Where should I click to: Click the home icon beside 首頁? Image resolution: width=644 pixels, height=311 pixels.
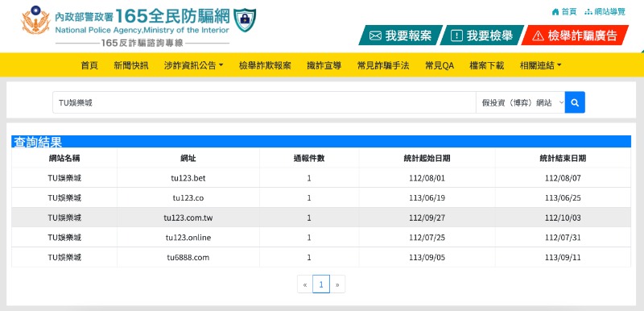555,12
